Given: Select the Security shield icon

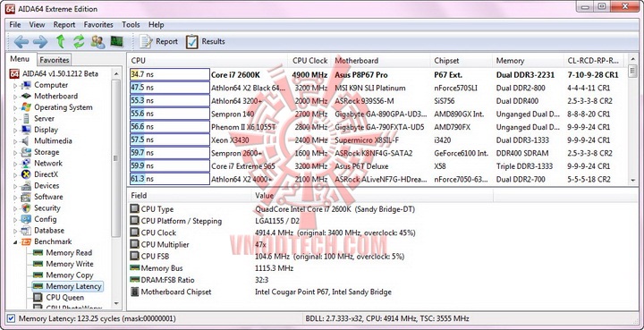Looking at the screenshot, I should tap(26, 207).
